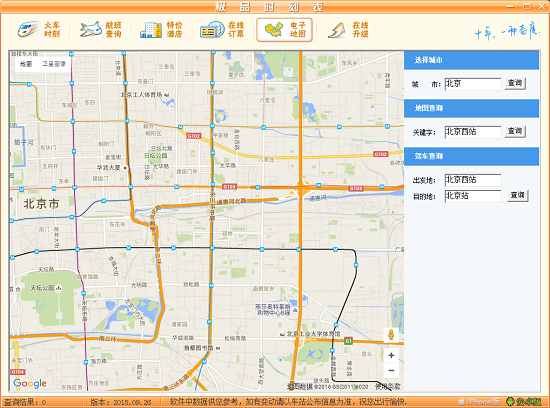Screen dimensions: 550x408
Task: Switch to map (地图) view type
Action: 26,64
